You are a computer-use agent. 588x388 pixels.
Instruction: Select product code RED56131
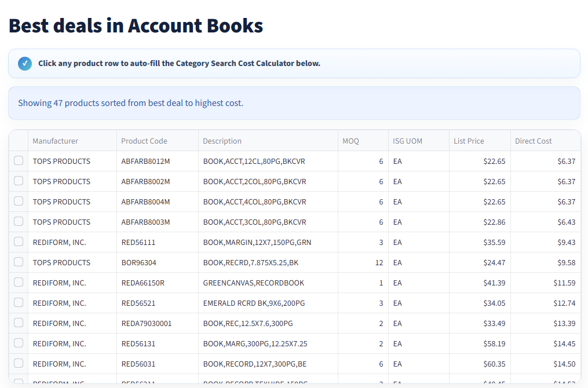tap(138, 343)
